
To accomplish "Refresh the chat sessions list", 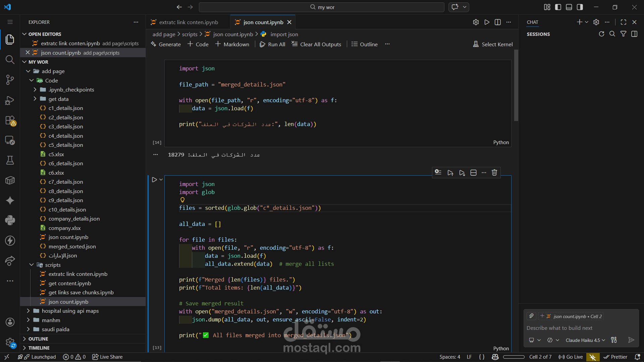I will point(601,34).
